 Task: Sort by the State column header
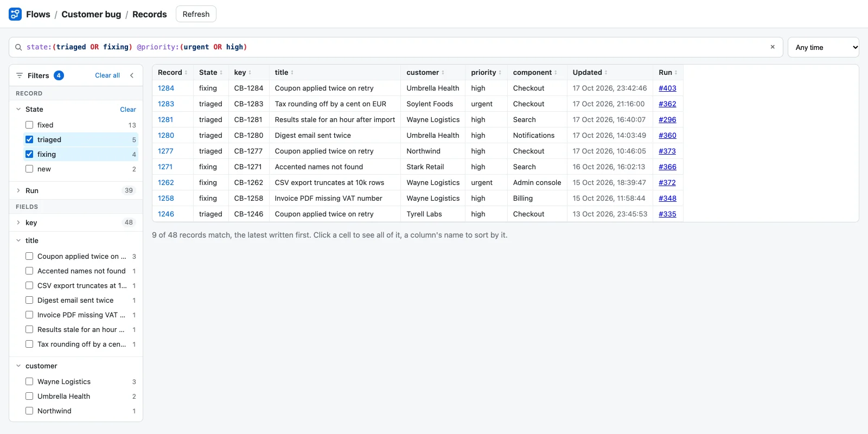(x=210, y=72)
